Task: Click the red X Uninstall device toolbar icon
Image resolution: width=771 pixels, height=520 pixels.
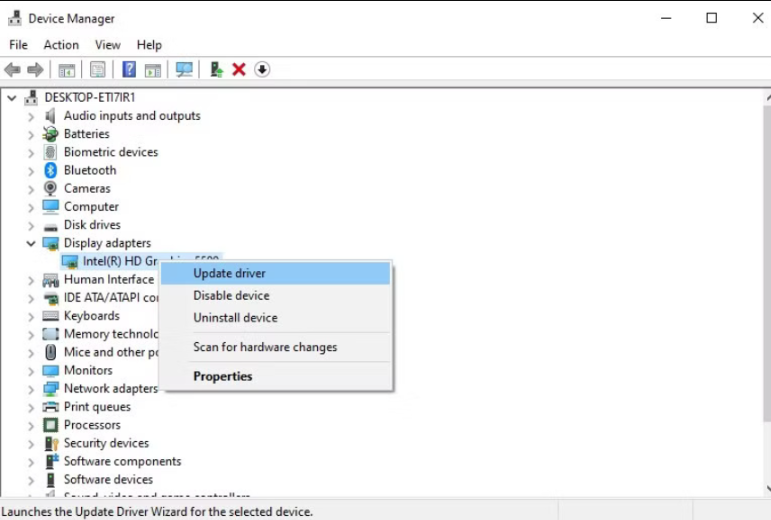Action: tap(239, 69)
